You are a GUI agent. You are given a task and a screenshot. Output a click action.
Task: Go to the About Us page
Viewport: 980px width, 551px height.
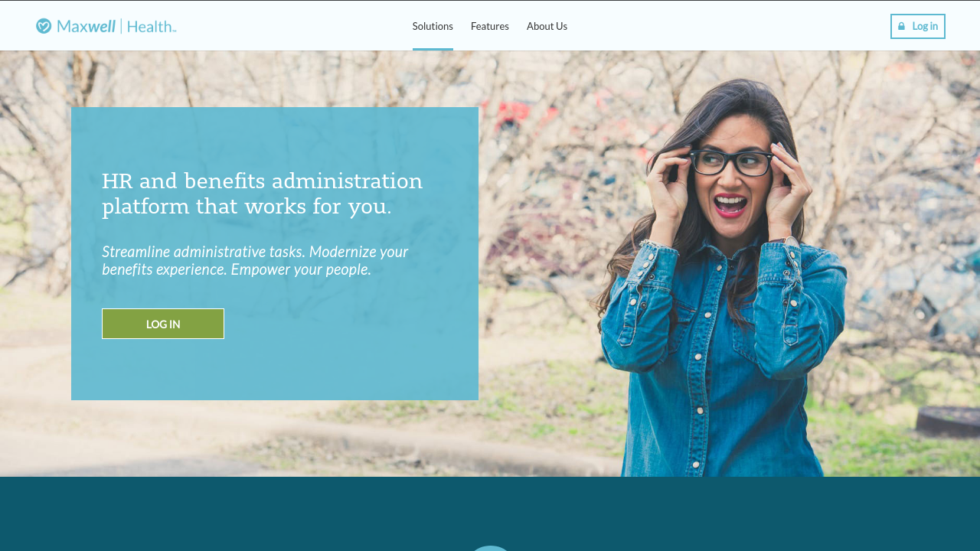(x=547, y=26)
